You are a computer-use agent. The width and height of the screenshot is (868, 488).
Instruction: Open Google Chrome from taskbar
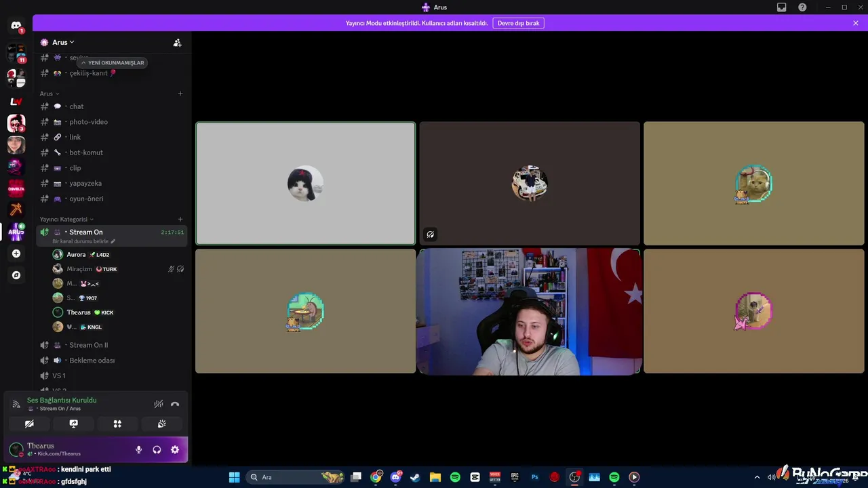[376, 477]
